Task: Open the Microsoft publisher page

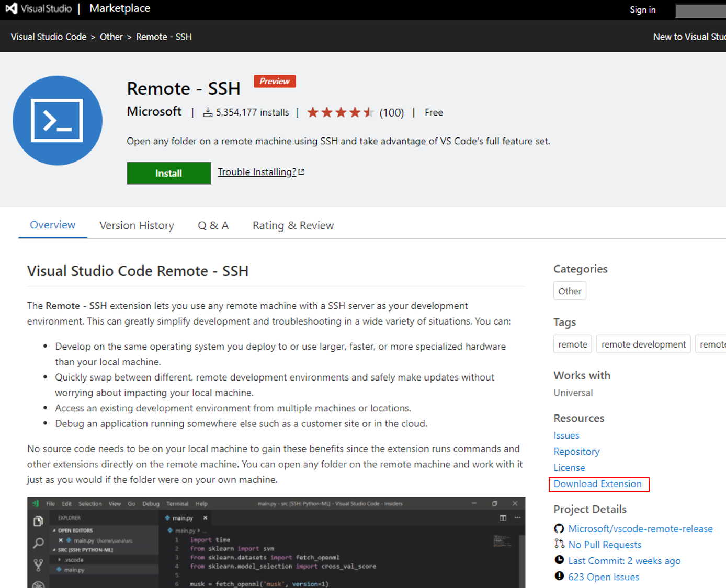Action: point(154,111)
